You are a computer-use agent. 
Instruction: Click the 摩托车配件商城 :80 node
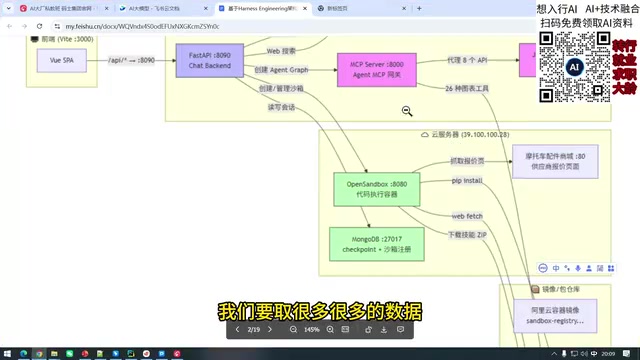point(555,161)
